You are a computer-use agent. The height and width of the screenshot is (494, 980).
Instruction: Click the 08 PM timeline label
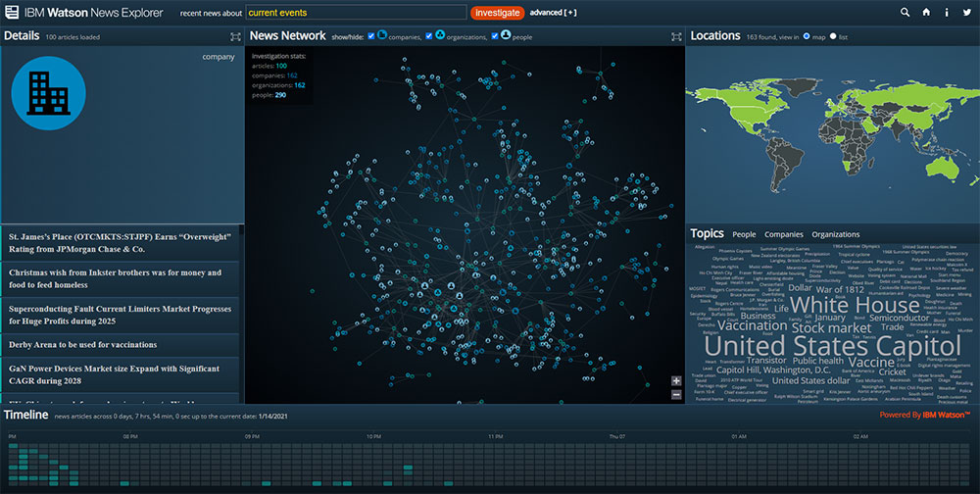130,436
